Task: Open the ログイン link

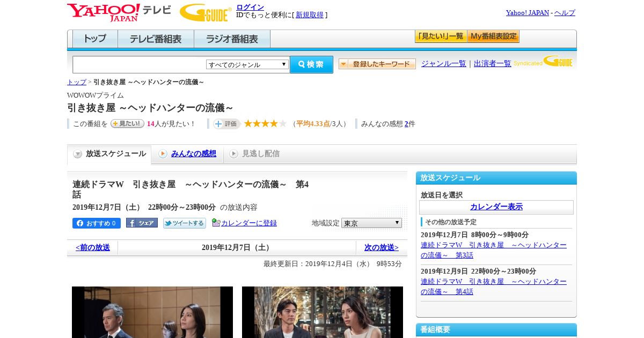Action: 250,7
